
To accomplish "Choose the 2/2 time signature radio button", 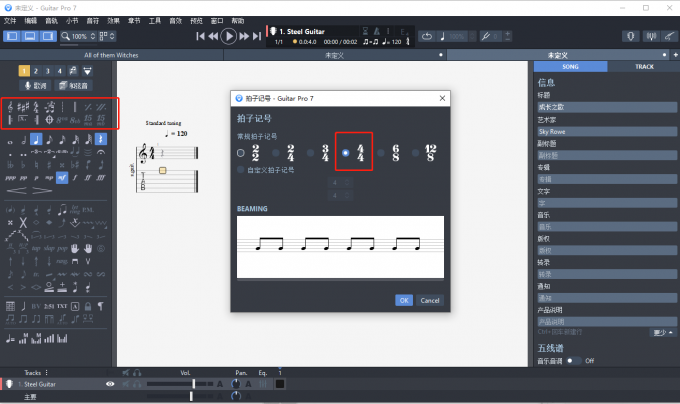I will click(241, 153).
